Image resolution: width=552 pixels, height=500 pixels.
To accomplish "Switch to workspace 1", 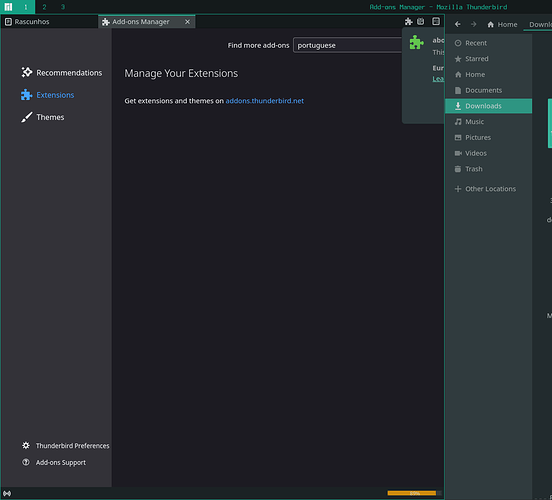I will (25, 7).
